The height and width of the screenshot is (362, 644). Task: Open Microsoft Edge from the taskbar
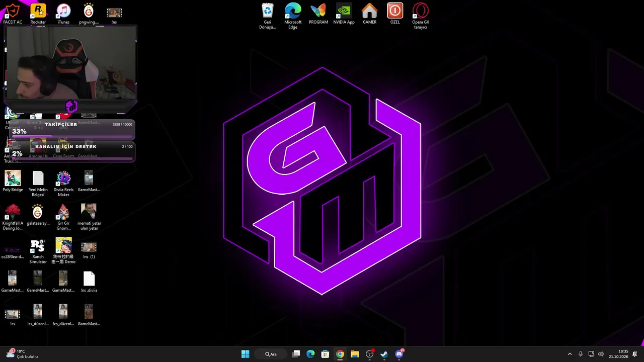(310, 354)
